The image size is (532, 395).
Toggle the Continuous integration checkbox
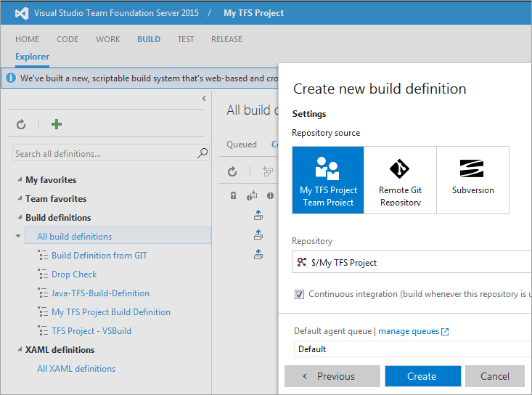[x=299, y=294]
